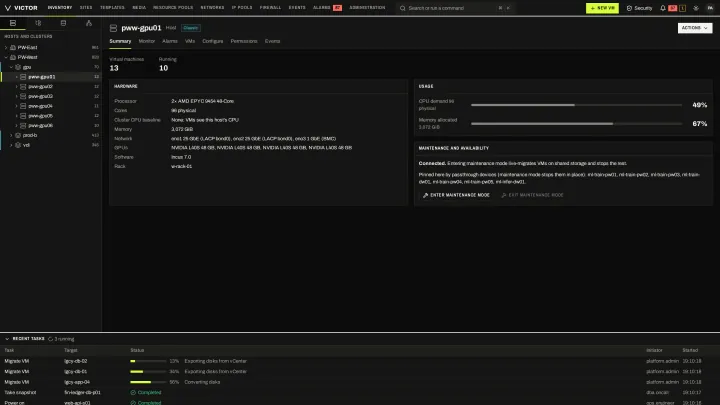Click the CPU demand usage bar
720x405 pixels.
pos(576,105)
